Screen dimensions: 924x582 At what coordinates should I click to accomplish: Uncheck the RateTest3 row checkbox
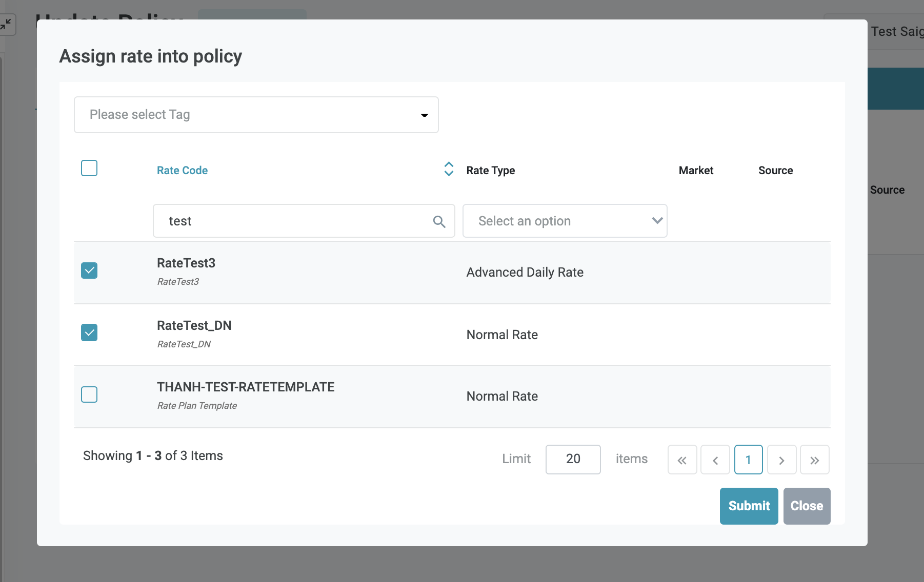89,271
